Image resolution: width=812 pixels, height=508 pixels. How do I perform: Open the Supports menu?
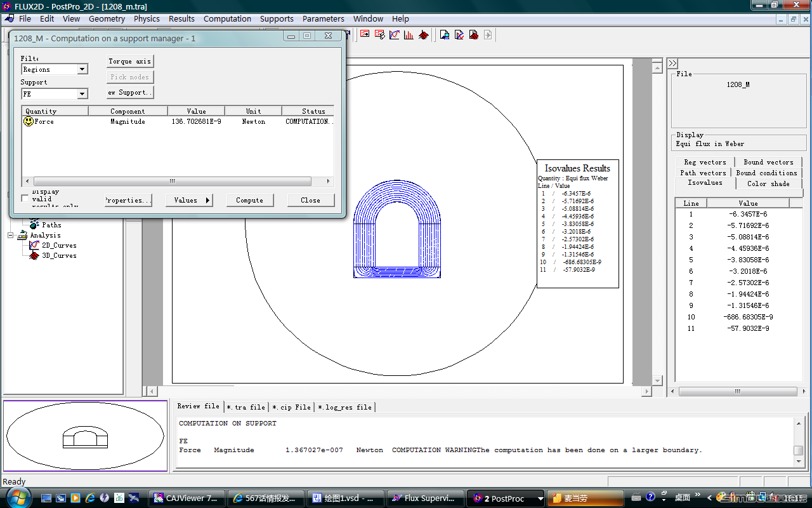pos(277,18)
